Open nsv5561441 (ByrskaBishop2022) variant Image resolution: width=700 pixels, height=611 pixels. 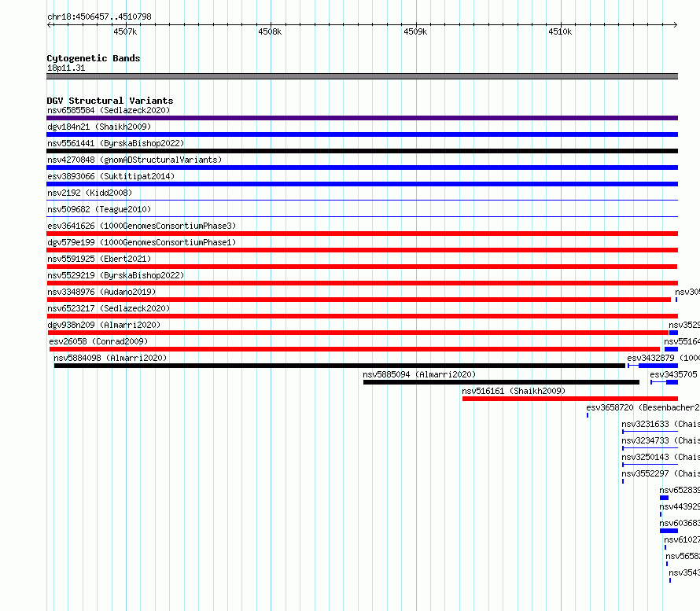tap(116, 143)
